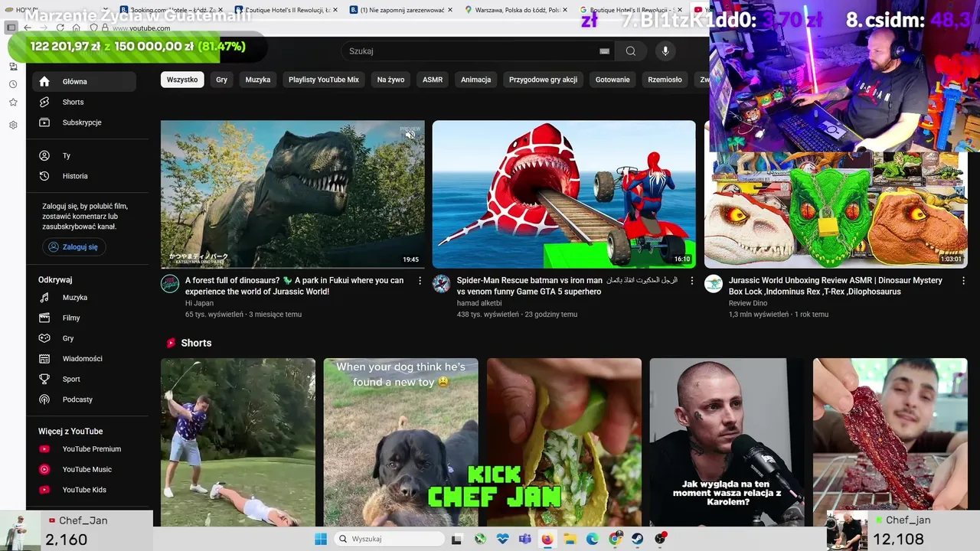Open Główna home in YouTube sidebar
980x551 pixels.
(x=84, y=81)
